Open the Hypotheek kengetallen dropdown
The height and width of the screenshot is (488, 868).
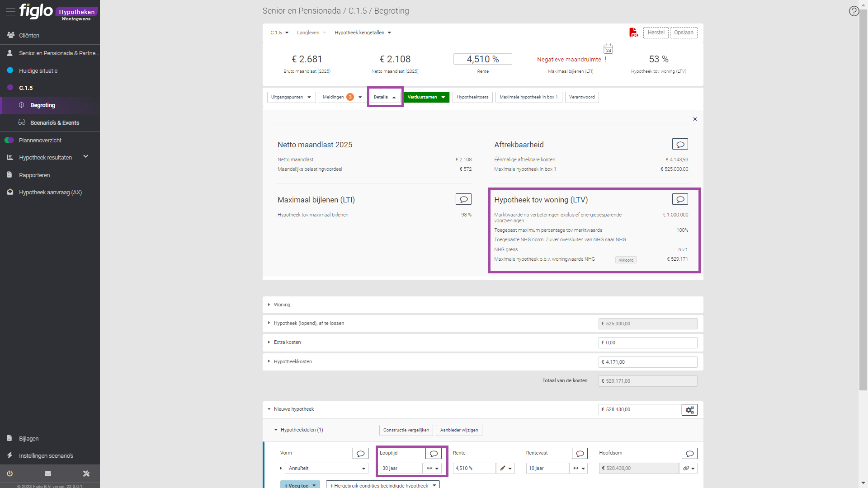363,33
